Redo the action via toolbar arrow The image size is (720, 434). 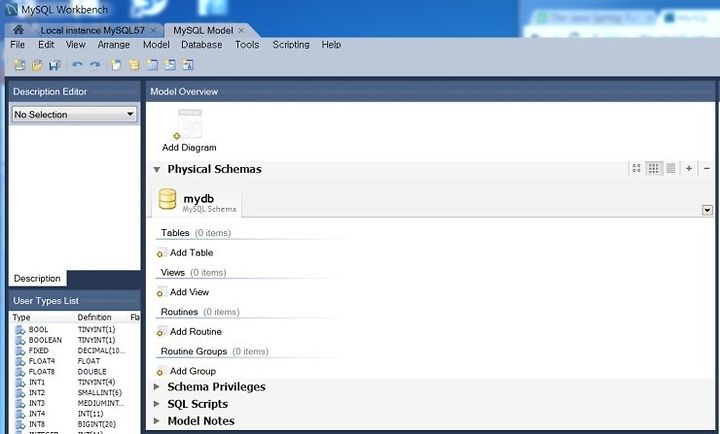tap(95, 65)
